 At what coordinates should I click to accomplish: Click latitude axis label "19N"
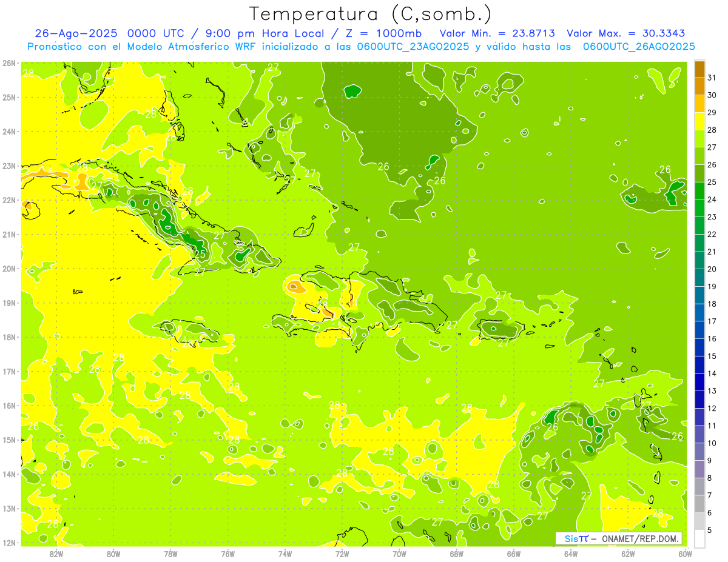pos(9,303)
